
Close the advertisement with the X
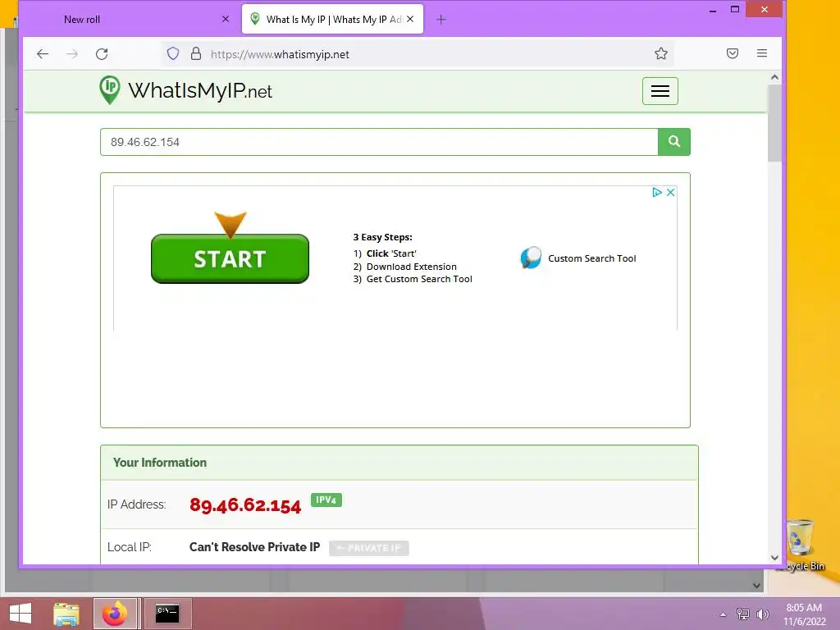coord(670,192)
